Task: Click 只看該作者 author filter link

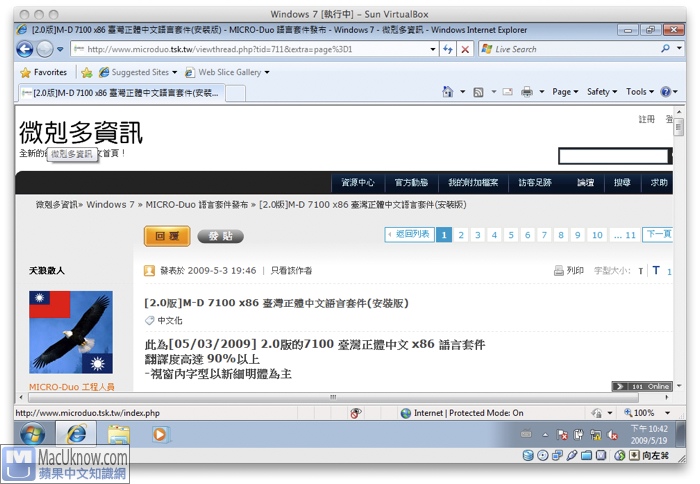Action: (292, 271)
